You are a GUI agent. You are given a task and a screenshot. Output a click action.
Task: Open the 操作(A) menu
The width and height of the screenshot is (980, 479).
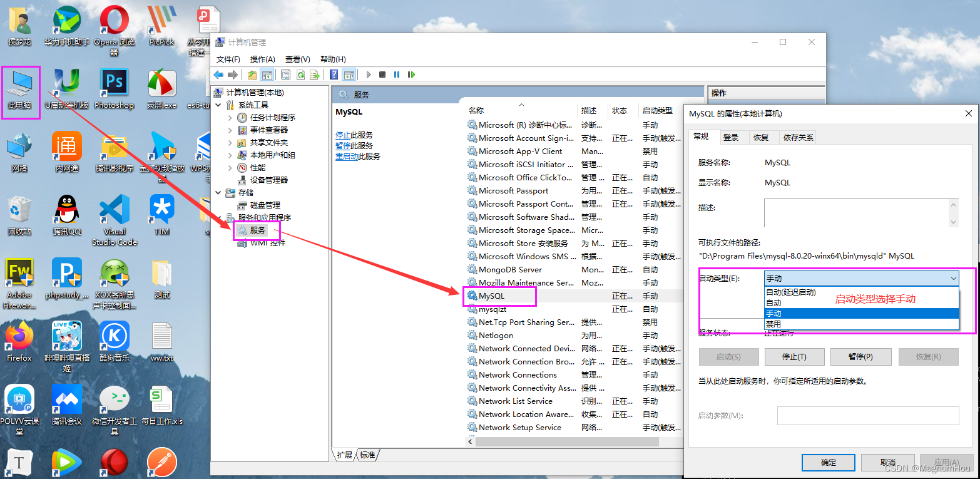[263, 59]
